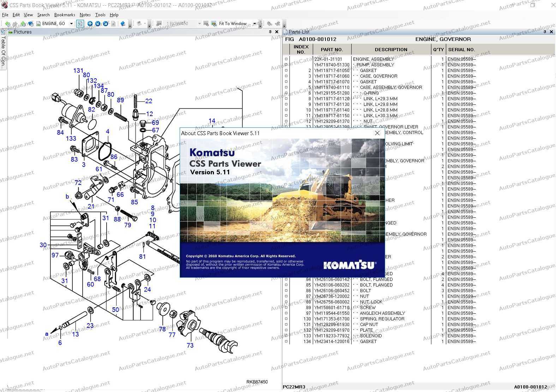
Task: Pin the Pictures panel
Action: point(270,32)
